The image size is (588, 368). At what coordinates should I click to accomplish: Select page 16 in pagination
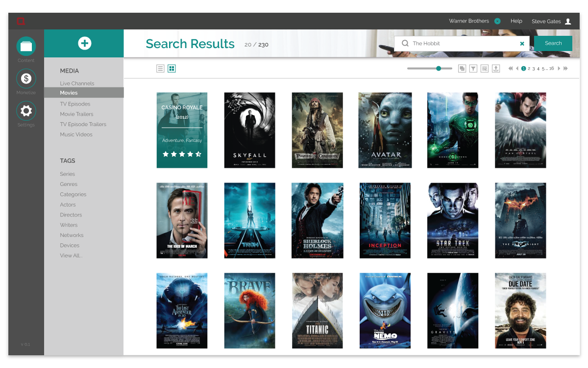click(552, 69)
